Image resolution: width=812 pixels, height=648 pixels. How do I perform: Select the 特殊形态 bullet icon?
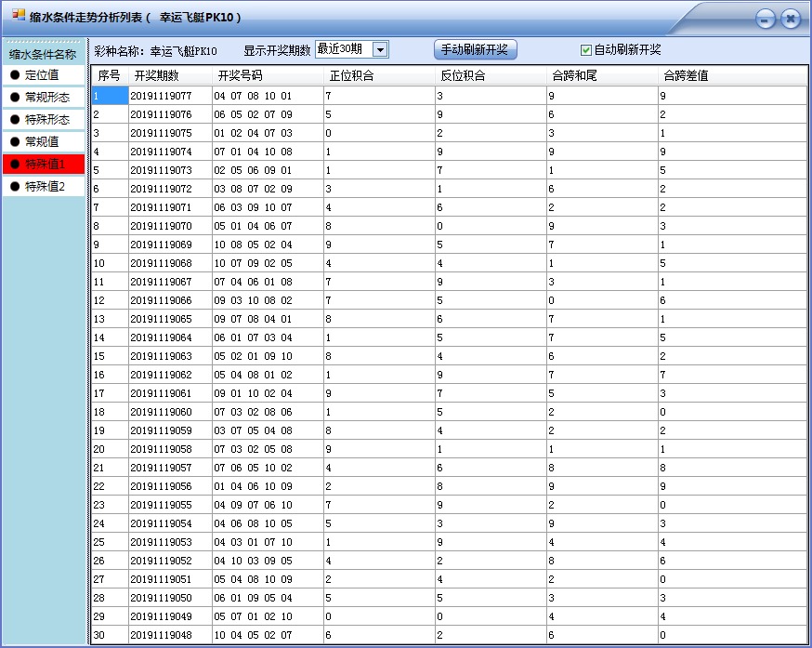pyautogui.click(x=14, y=117)
